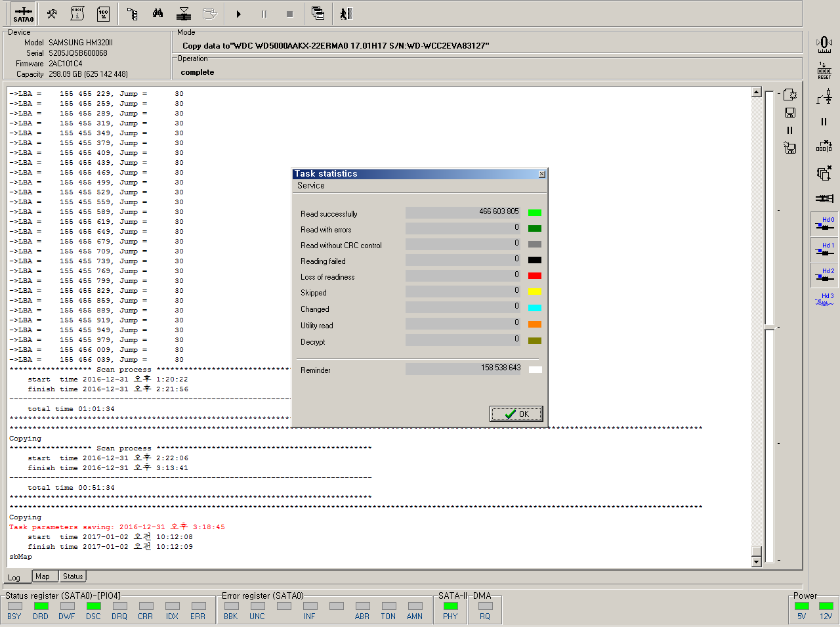Viewport: 840px width, 627px height.
Task: Click red 'Loss of readiness' color swatch
Action: pos(535,276)
